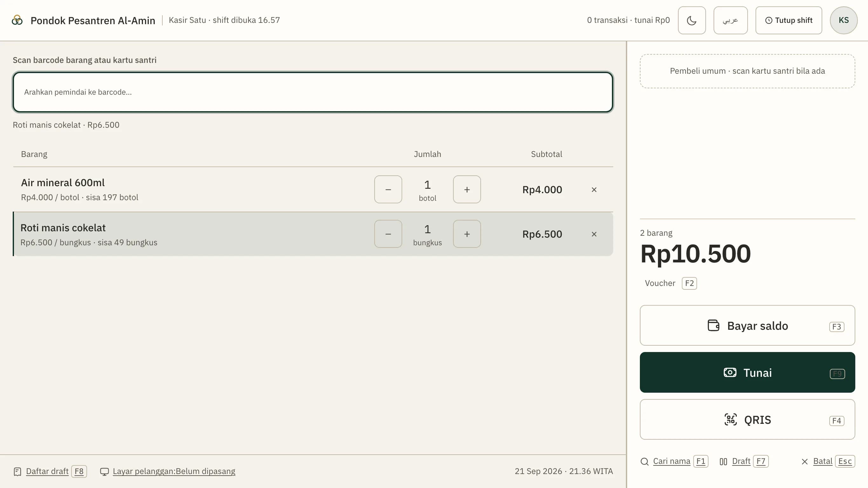Pay with Tunai cash button
Image resolution: width=868 pixels, height=488 pixels.
click(747, 372)
